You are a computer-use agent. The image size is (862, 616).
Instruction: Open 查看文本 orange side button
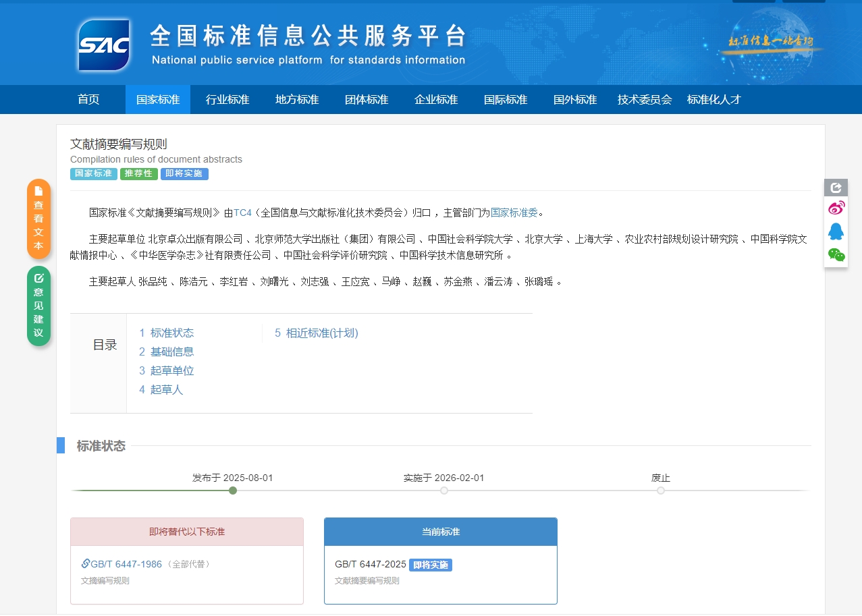38,219
